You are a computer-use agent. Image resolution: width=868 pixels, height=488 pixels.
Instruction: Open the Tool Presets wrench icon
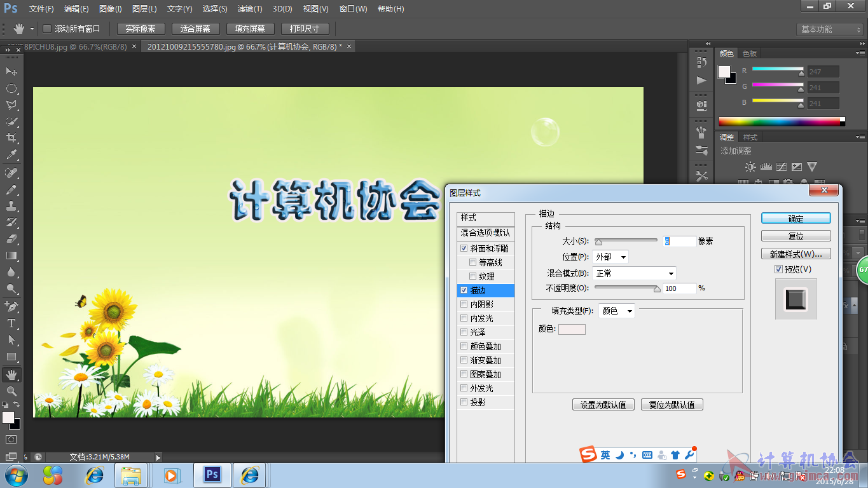point(701,176)
